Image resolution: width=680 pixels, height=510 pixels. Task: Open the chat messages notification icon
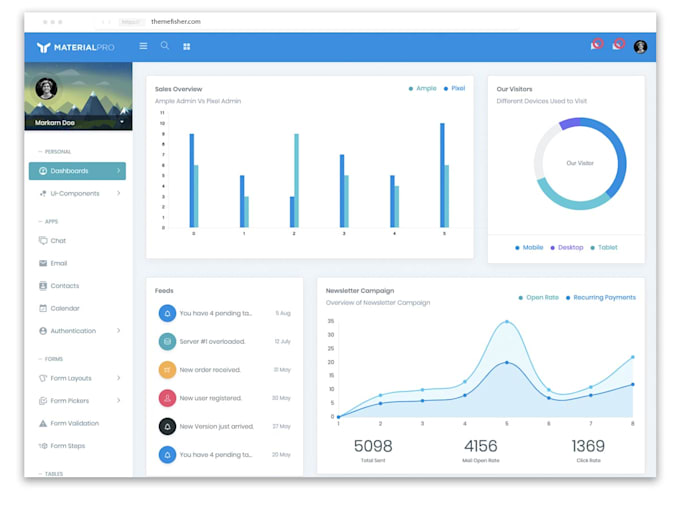click(596, 45)
